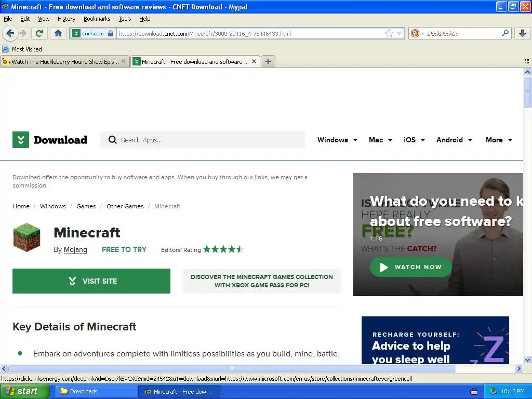Image resolution: width=532 pixels, height=399 pixels.
Task: Open the Tools menu
Action: [125, 19]
